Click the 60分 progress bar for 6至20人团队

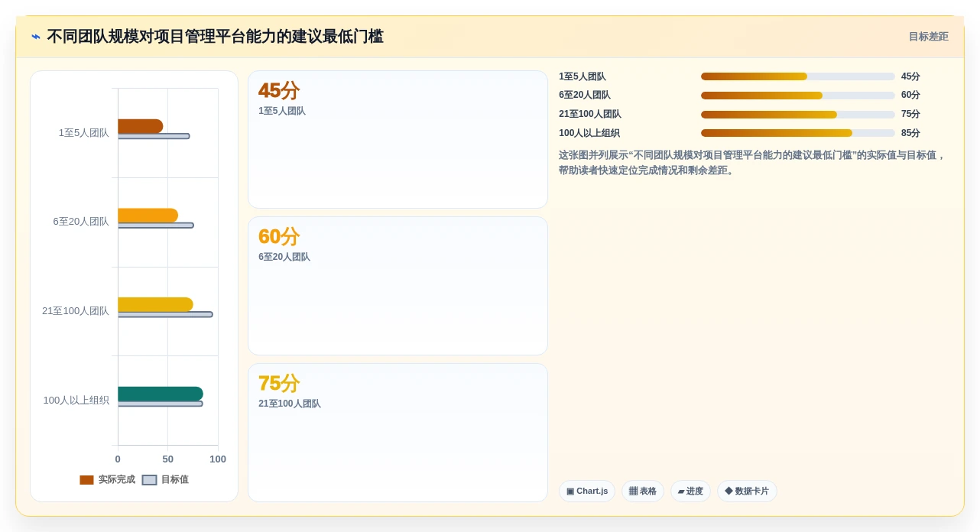click(798, 96)
